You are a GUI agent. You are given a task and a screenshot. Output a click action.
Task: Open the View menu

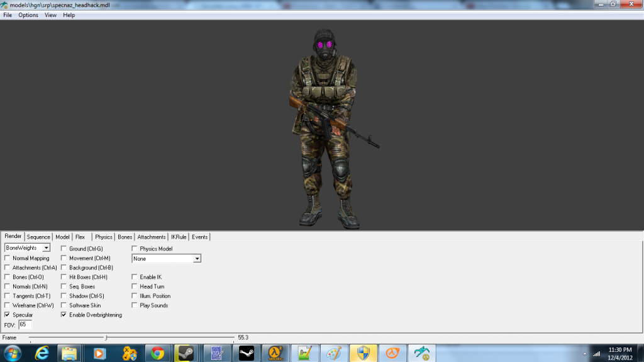[50, 15]
